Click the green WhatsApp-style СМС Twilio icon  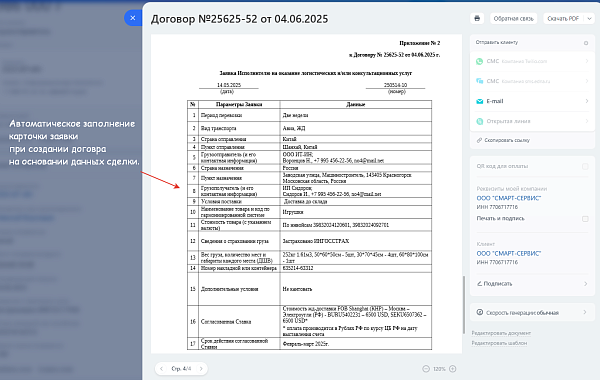pos(479,61)
